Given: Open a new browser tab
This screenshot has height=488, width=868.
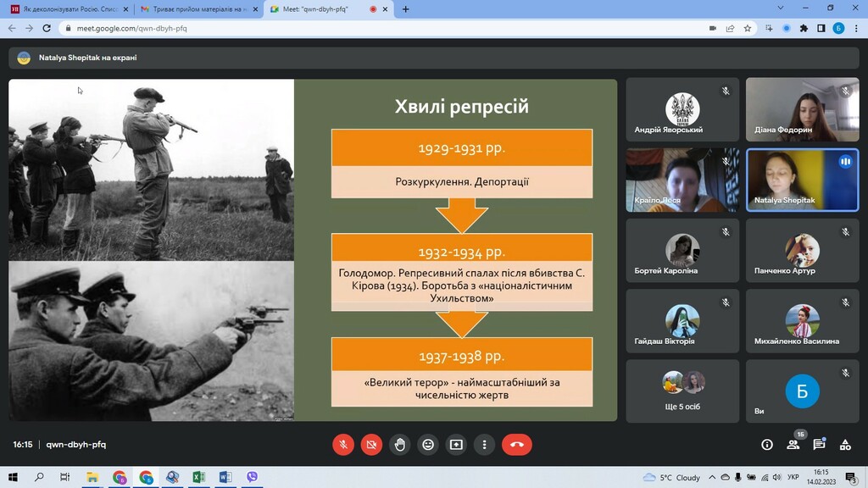Looking at the screenshot, I should point(406,9).
